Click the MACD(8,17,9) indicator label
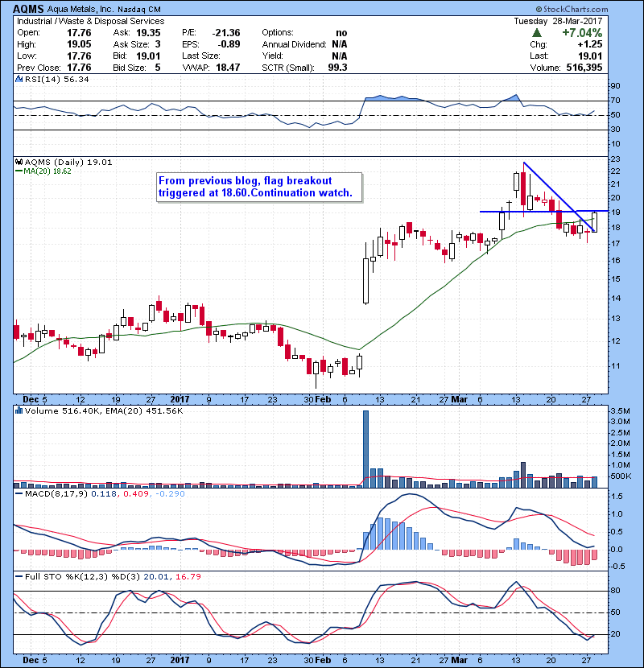The width and height of the screenshot is (644, 668). pyautogui.click(x=56, y=494)
